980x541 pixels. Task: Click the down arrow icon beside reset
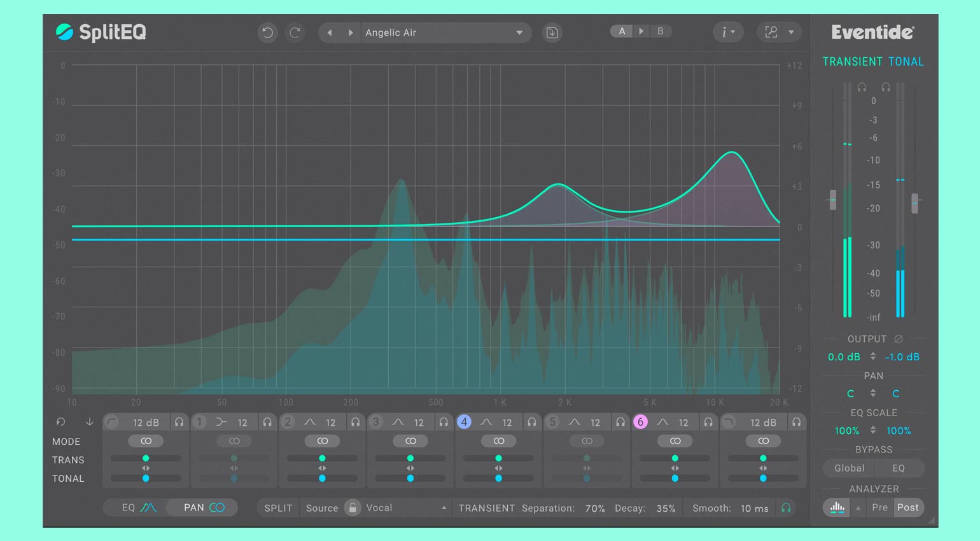tap(89, 422)
